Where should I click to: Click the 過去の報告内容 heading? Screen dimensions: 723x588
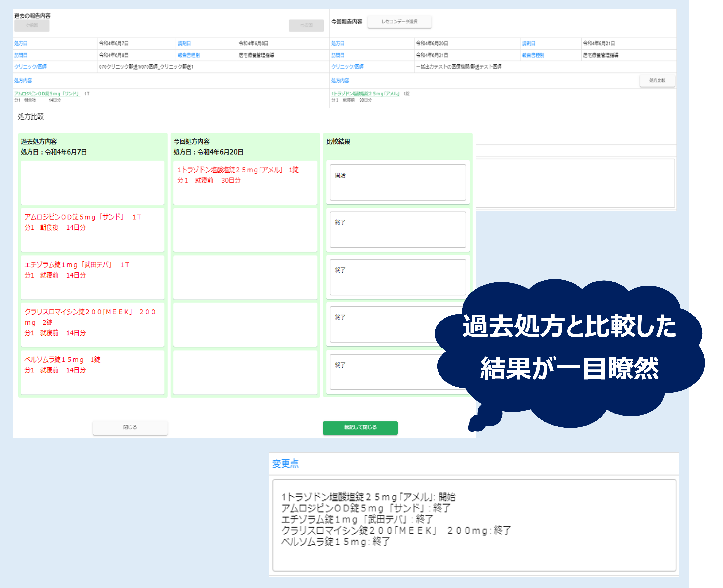pyautogui.click(x=32, y=15)
